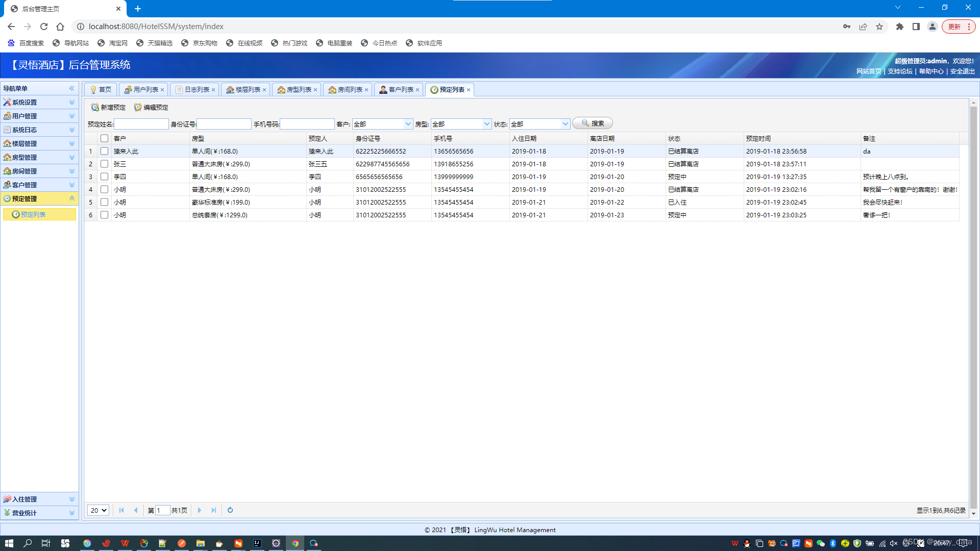Click the 手机号码 input field
This screenshot has width=980, height=551.
click(x=307, y=124)
